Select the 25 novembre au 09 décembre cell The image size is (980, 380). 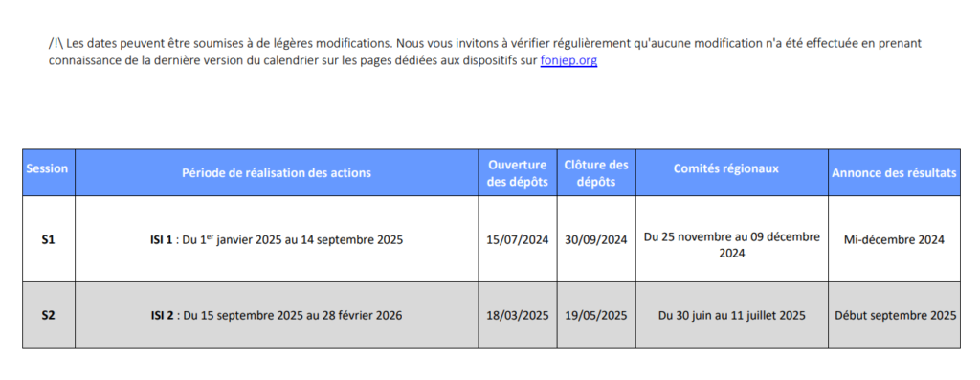[732, 239]
